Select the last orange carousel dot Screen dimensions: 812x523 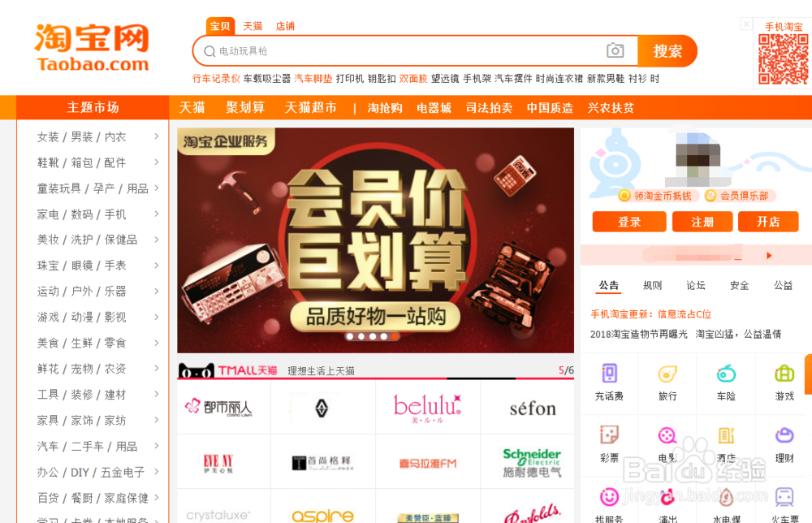click(395, 336)
